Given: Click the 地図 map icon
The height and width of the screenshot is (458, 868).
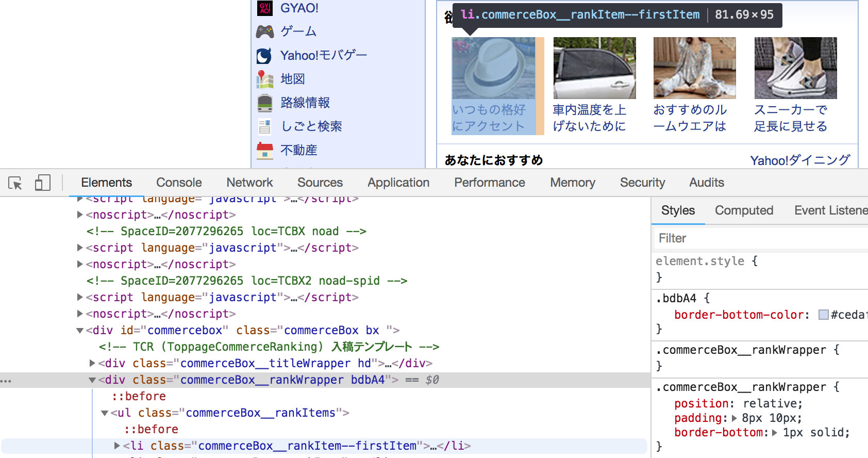Looking at the screenshot, I should pos(265,79).
